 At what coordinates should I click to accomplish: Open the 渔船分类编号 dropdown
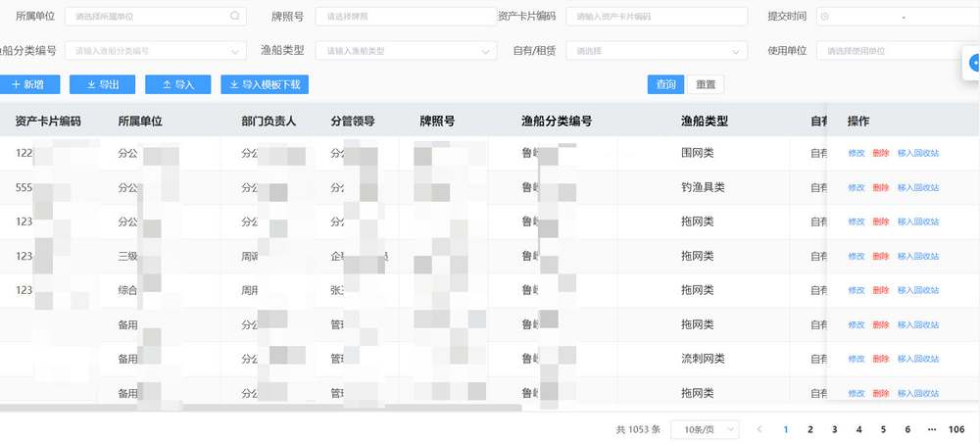coord(156,51)
